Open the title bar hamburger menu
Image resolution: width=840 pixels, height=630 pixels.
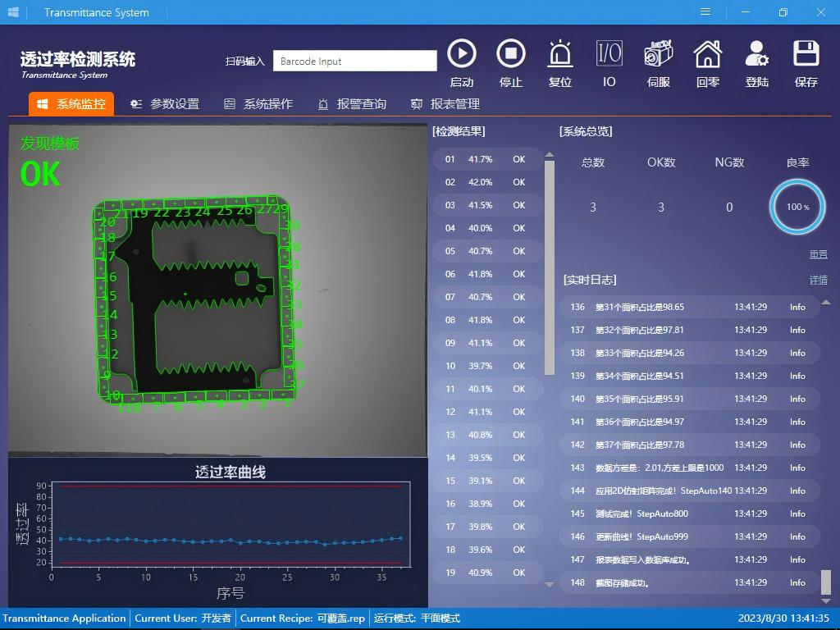pyautogui.click(x=705, y=12)
